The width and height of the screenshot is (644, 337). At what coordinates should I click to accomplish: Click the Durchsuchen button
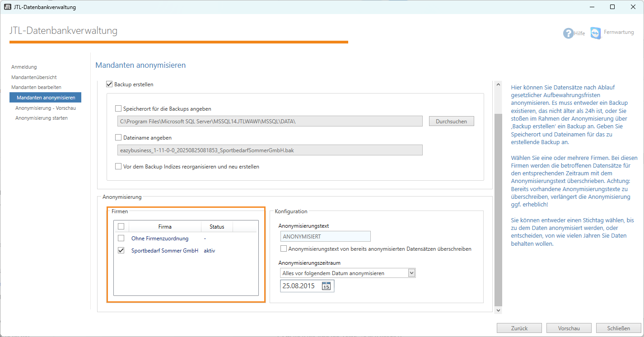point(451,121)
